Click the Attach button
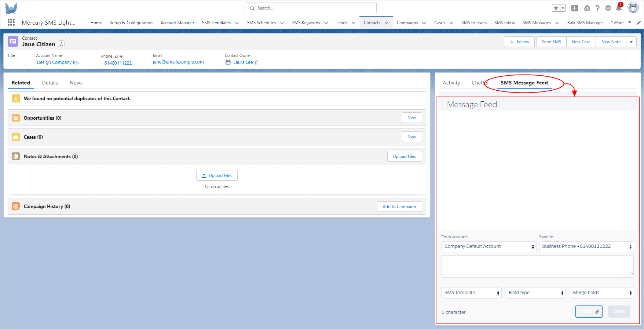644x329 pixels. (x=589, y=311)
